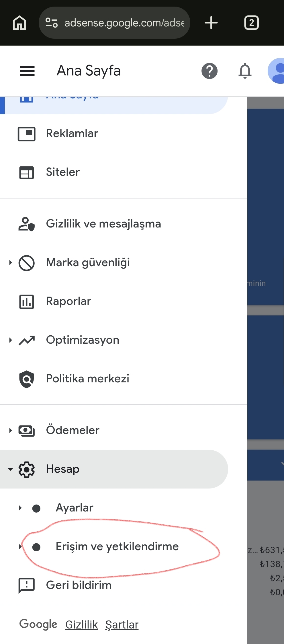This screenshot has width=284, height=644.
Task: Tap the adsense.google.com address bar
Action: click(x=114, y=23)
